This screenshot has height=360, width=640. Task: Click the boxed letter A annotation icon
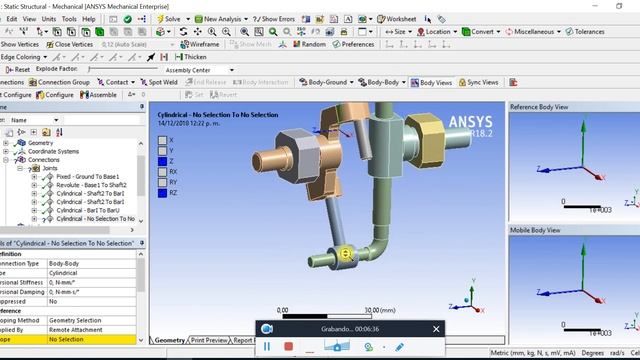[x=348, y=19]
